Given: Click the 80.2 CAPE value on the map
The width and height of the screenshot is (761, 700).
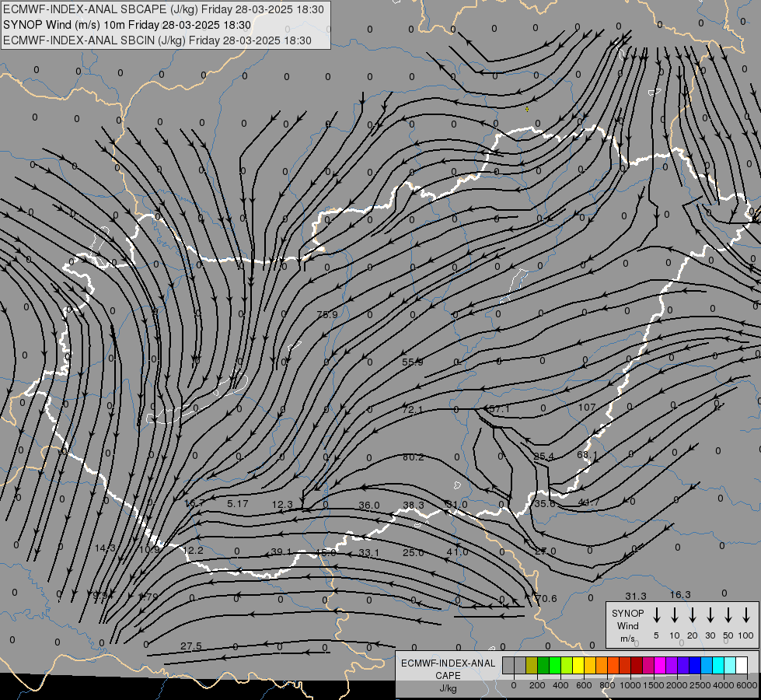Looking at the screenshot, I should click(x=414, y=457).
